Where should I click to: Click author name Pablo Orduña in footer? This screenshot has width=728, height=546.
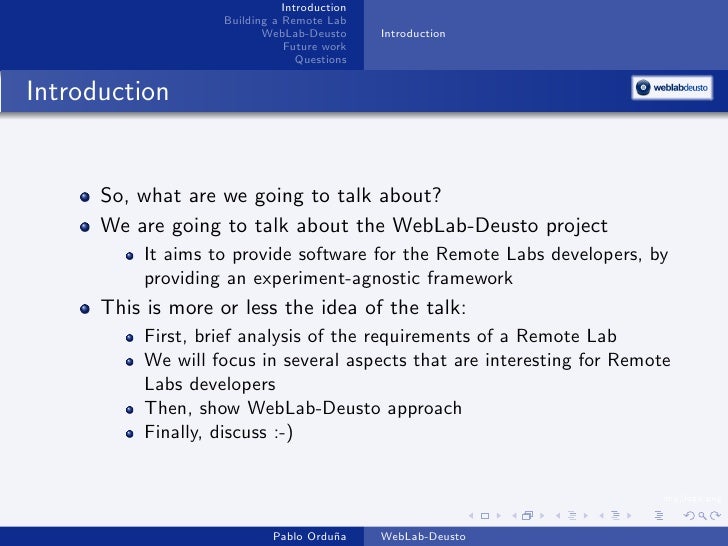(310, 536)
